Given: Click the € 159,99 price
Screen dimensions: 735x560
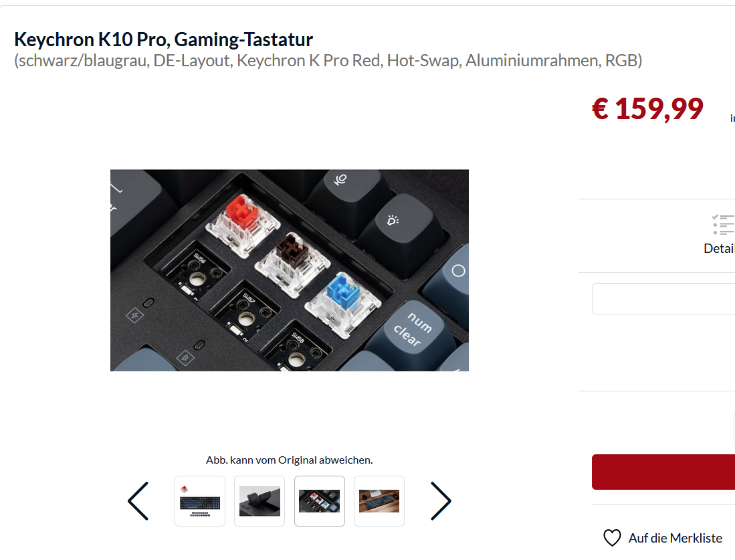Looking at the screenshot, I should pyautogui.click(x=648, y=109).
